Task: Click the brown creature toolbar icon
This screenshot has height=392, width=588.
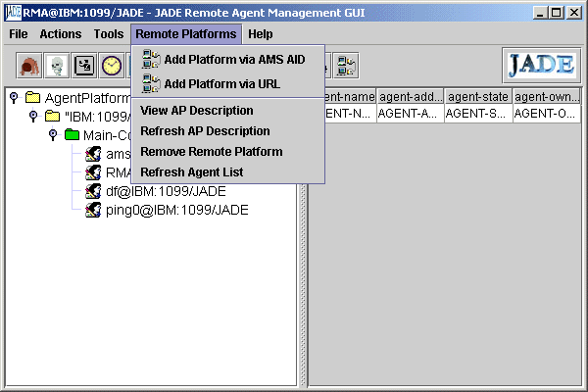Action: point(28,66)
